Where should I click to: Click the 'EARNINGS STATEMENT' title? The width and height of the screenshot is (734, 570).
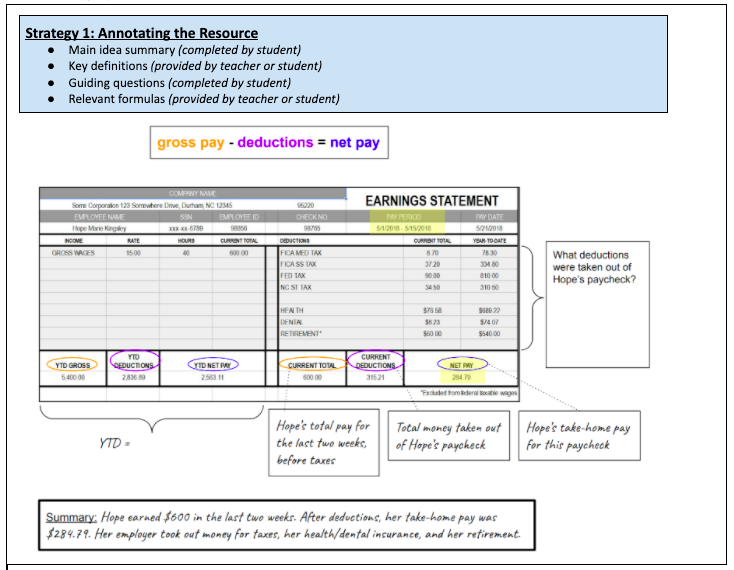tap(432, 201)
